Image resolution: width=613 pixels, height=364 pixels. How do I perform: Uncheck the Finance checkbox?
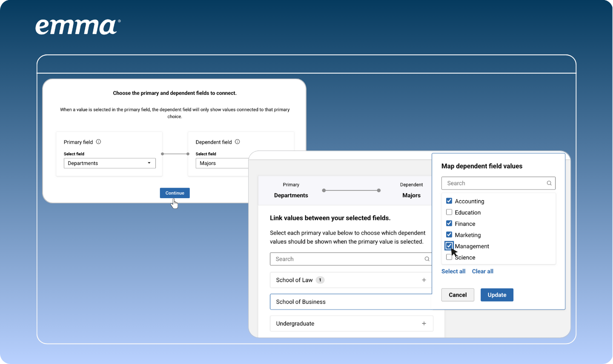[449, 223]
